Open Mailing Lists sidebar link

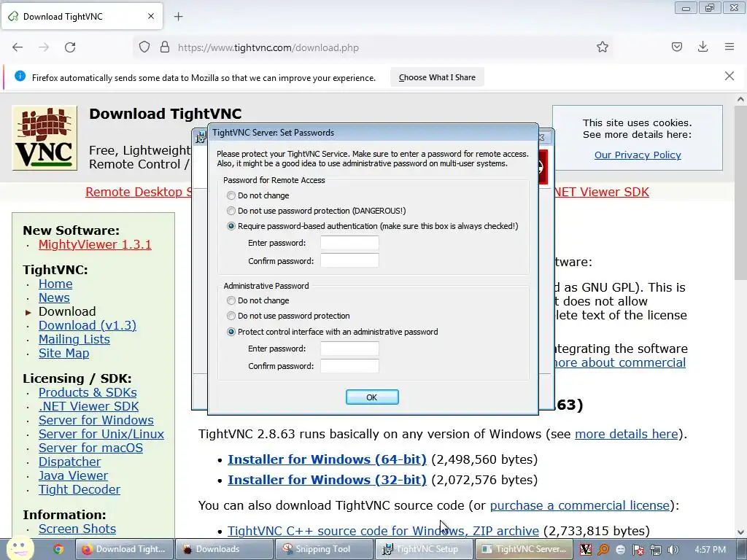click(x=74, y=339)
